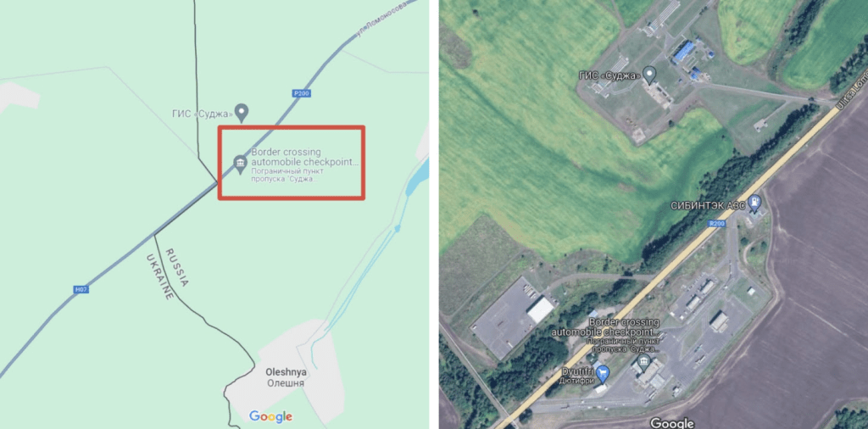Select the СИБИНТЭК АЗС gas station icon
Viewport: 868px width, 429px height.
pos(754,203)
